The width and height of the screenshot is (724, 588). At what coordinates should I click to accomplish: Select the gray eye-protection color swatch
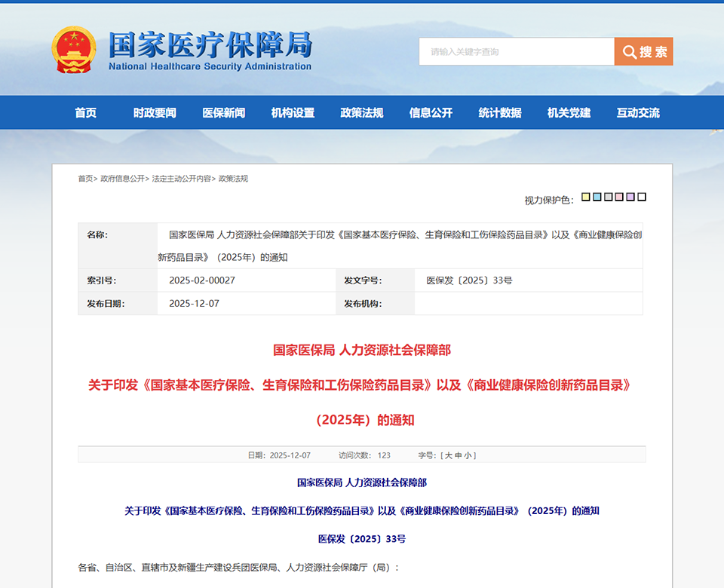[608, 196]
